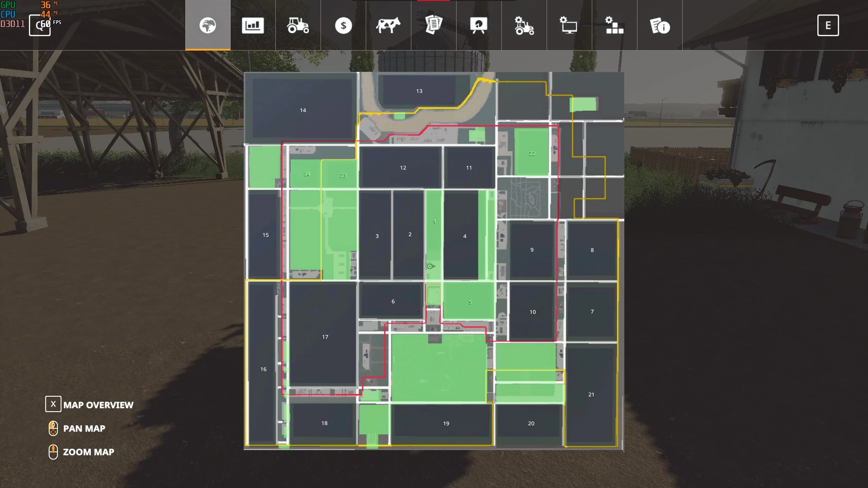868x488 pixels.
Task: Open the display settings gear-monitor tab
Action: click(x=569, y=25)
